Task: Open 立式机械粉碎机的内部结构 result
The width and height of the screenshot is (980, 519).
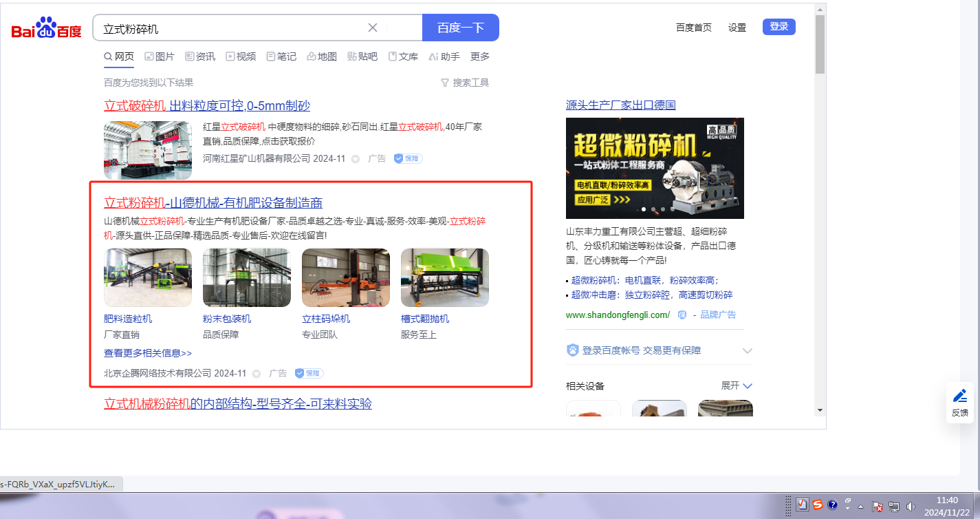Action: (238, 403)
